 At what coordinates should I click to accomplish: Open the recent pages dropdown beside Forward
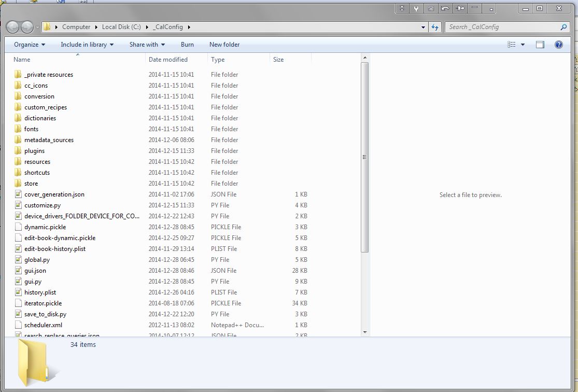[37, 27]
